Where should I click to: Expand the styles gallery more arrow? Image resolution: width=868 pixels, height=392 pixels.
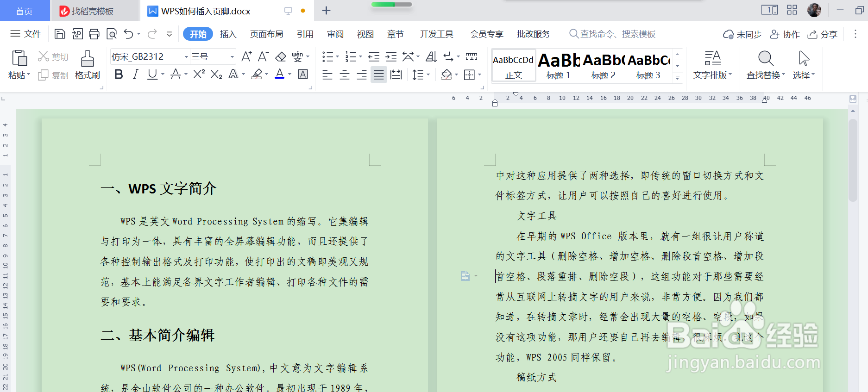point(678,78)
